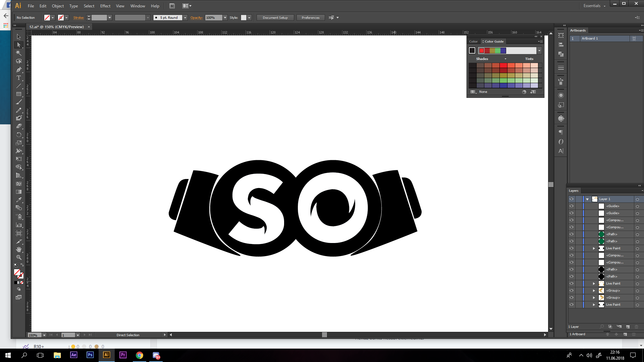Open the Stroke panel link
644x362 pixels.
click(78, 18)
